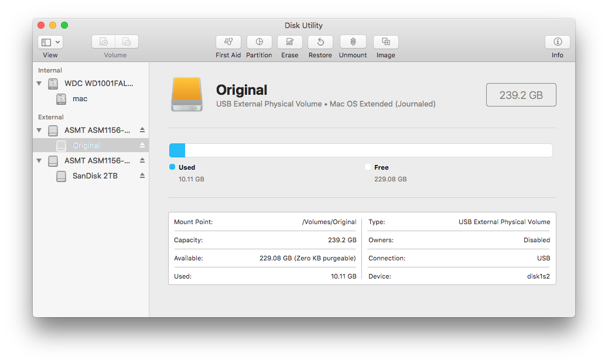Click the blue Used legend dot
Image resolution: width=608 pixels, height=364 pixels.
click(x=172, y=167)
